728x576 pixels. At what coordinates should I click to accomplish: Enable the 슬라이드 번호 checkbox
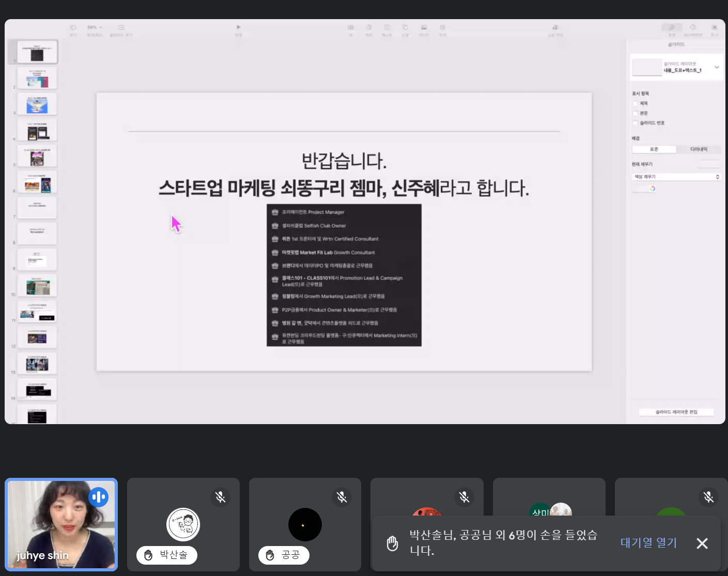tap(635, 123)
